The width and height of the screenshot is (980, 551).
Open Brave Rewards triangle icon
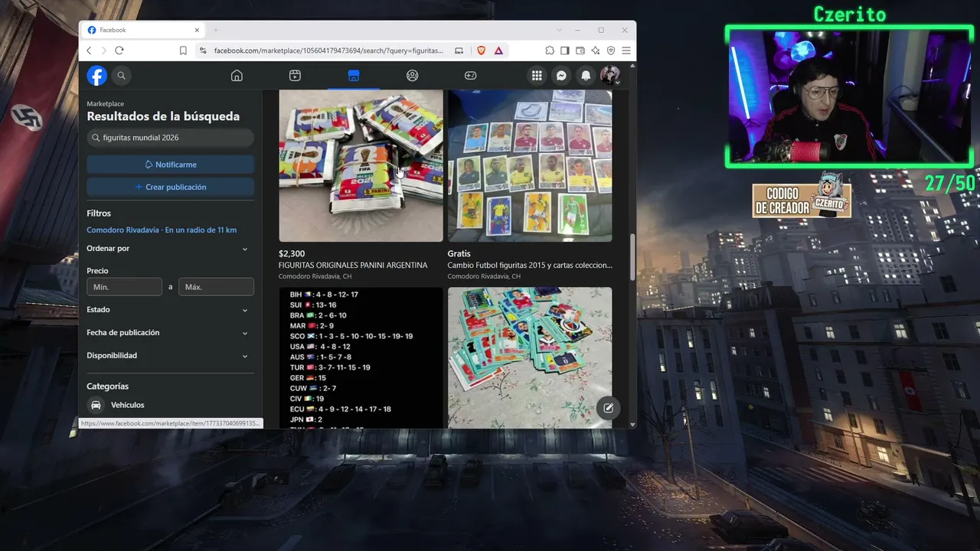click(x=498, y=51)
